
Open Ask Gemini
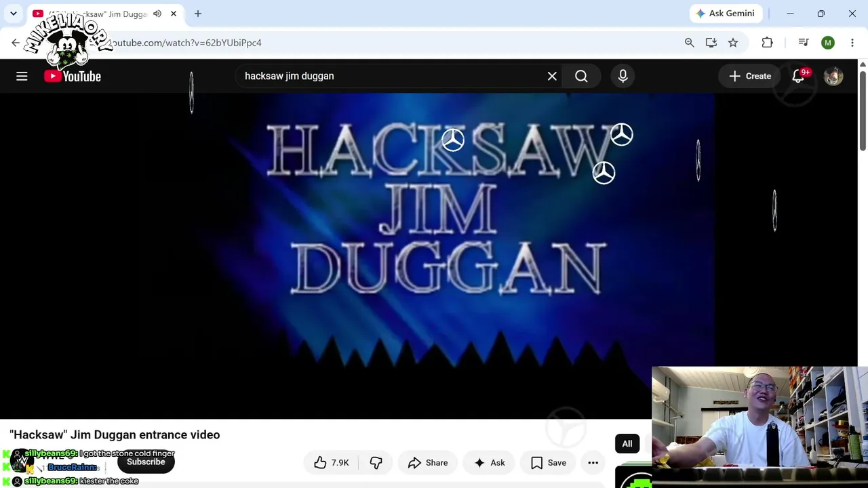pyautogui.click(x=725, y=14)
